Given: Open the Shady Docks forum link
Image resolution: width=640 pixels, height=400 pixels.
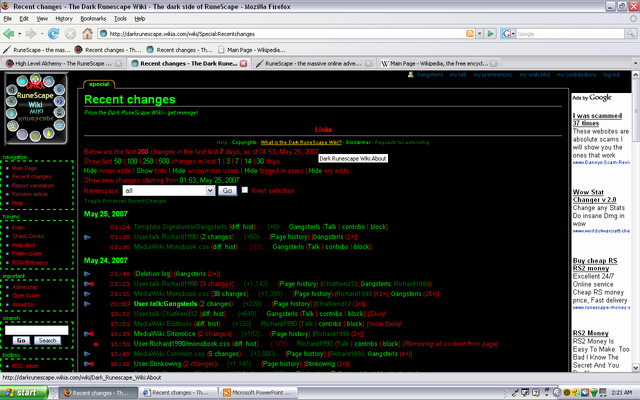Looking at the screenshot, I should 28,236.
